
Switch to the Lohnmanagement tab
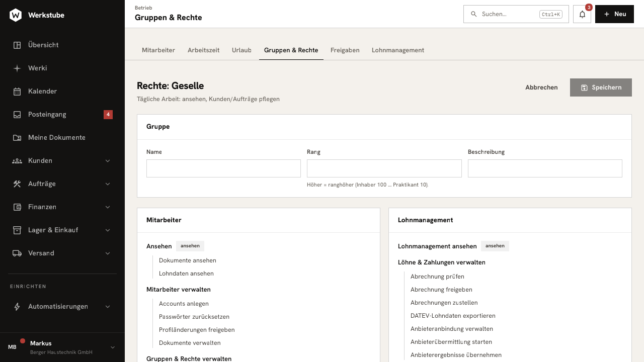(x=398, y=50)
